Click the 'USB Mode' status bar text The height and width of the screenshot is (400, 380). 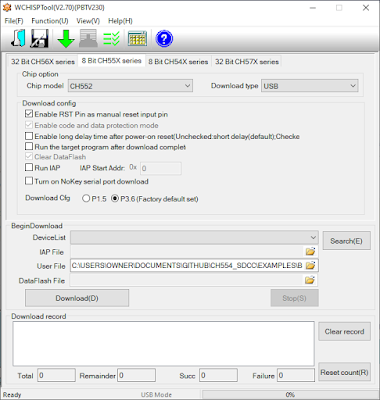coord(156,395)
